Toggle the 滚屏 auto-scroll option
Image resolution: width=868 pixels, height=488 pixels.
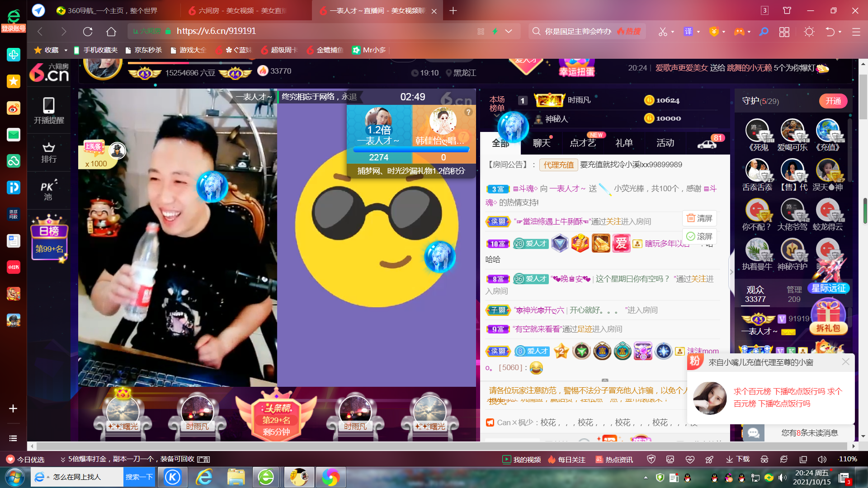pos(700,236)
